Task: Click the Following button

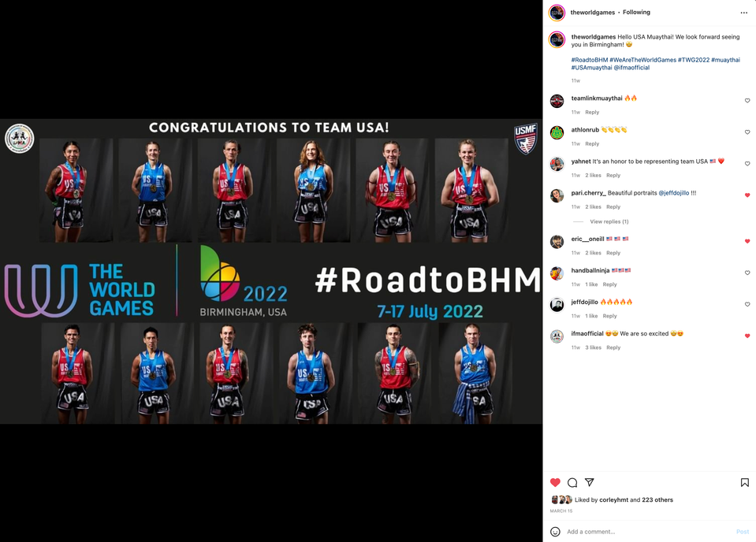Action: [636, 12]
